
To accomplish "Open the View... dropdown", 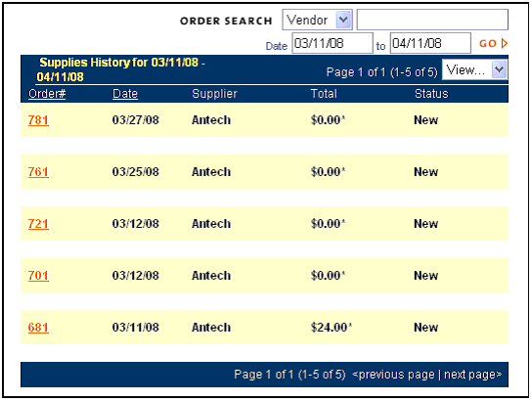I will point(474,69).
